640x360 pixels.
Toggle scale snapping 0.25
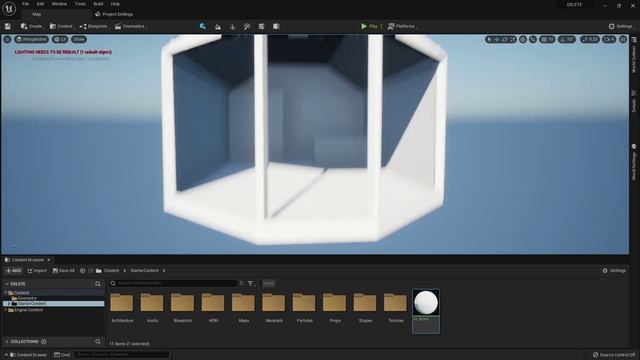pos(590,39)
